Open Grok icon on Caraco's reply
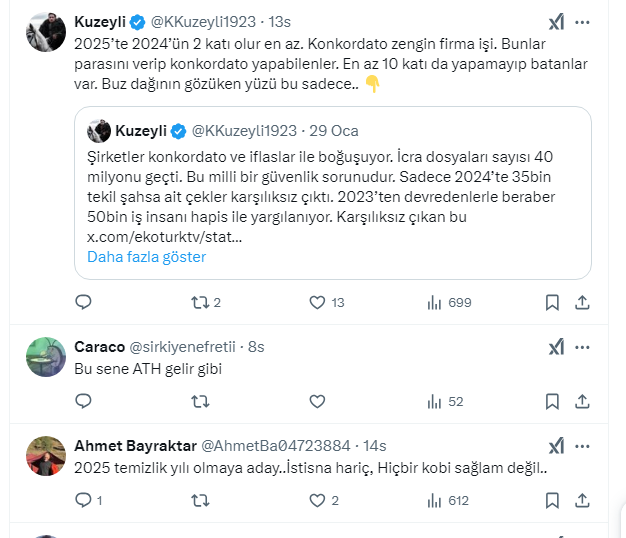The image size is (626, 538). (557, 347)
